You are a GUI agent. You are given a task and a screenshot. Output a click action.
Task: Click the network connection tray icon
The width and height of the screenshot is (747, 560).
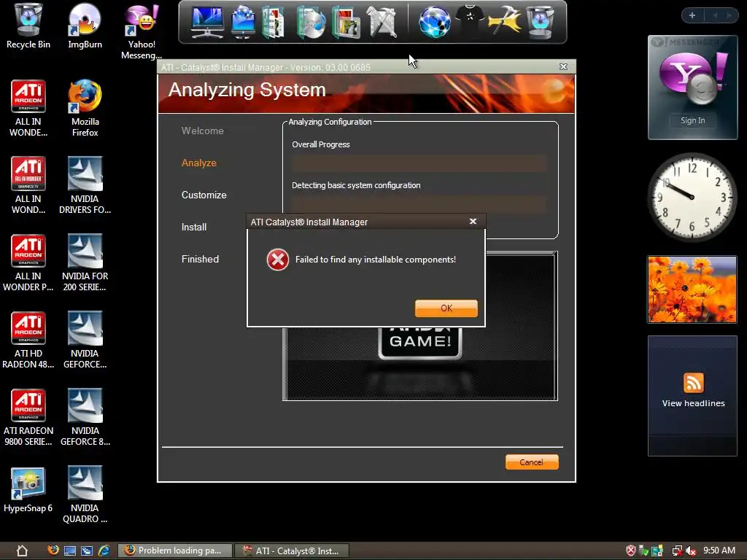pyautogui.click(x=677, y=551)
